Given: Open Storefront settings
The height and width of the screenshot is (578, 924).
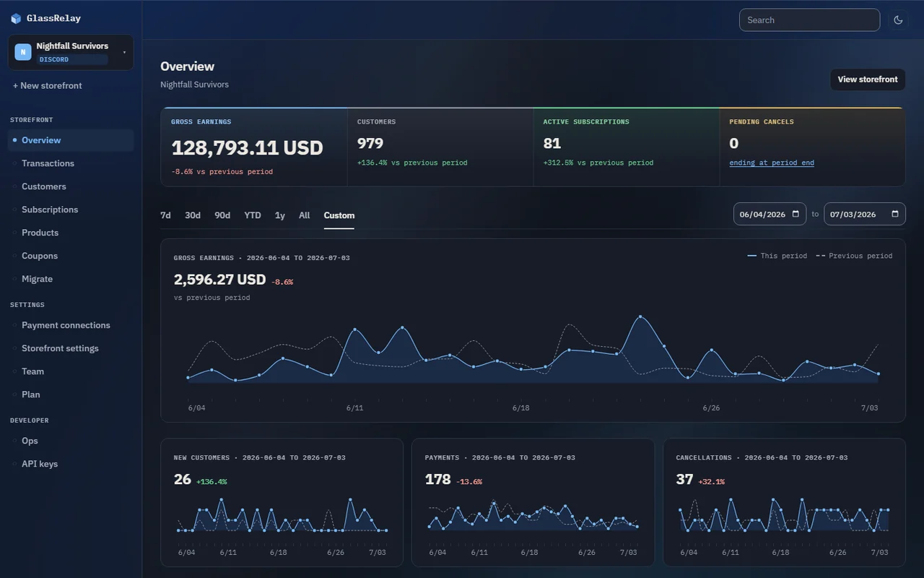Looking at the screenshot, I should click(x=71, y=348).
